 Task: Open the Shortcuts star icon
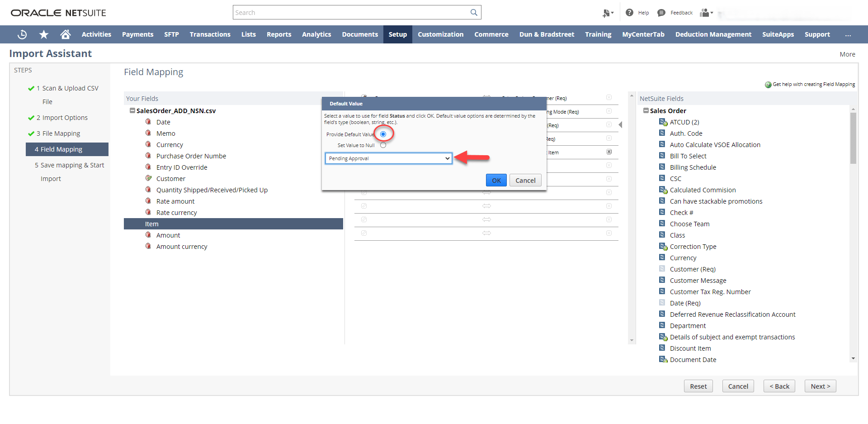coord(44,34)
